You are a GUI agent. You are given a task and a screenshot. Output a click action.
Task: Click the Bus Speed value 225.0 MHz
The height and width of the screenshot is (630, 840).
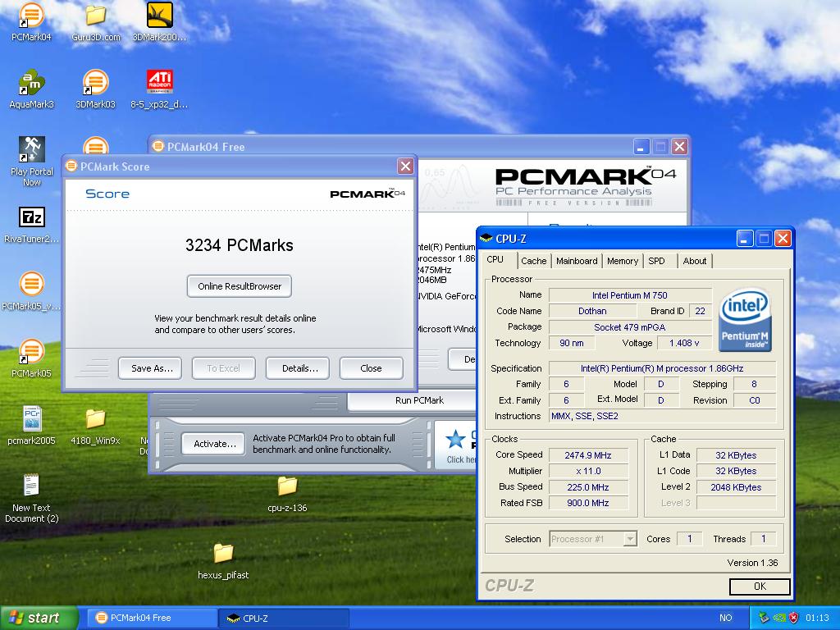(587, 487)
